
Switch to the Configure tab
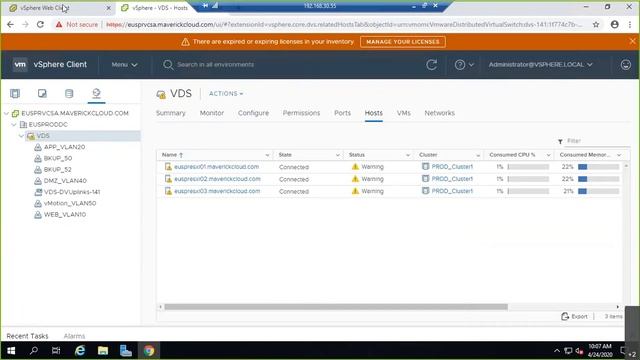[253, 113]
